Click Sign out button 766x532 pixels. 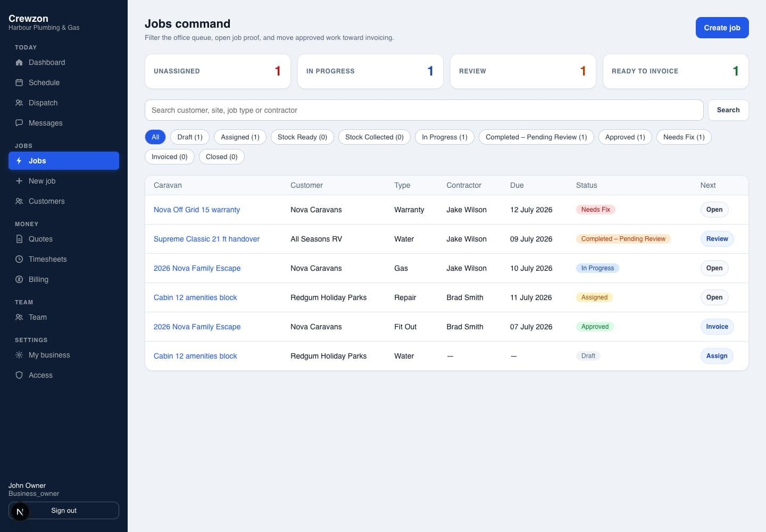coord(64,511)
